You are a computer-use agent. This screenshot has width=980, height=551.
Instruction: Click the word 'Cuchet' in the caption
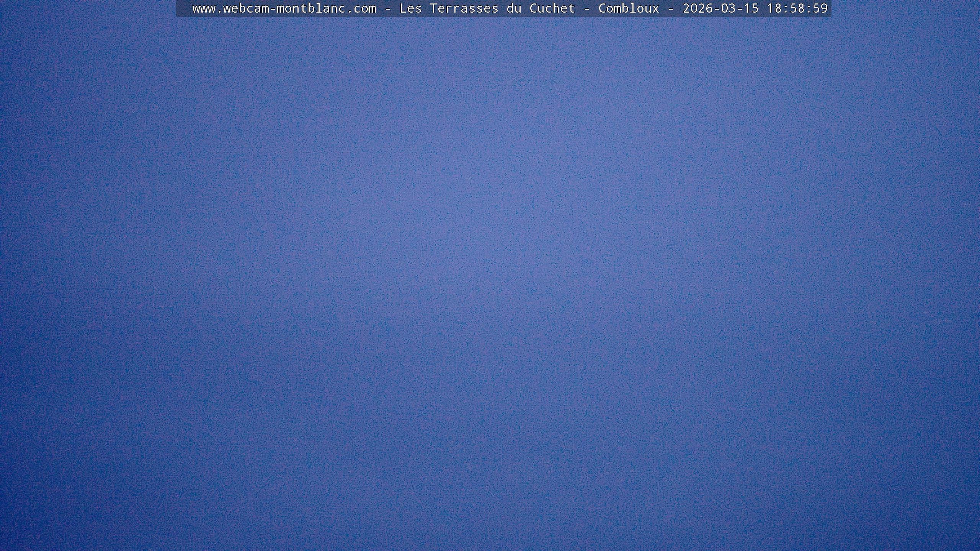552,8
